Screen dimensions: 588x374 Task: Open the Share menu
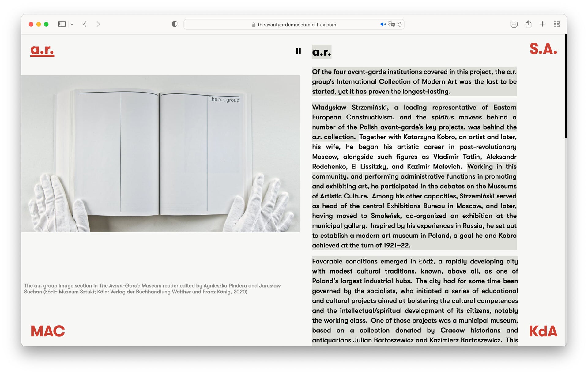(528, 24)
